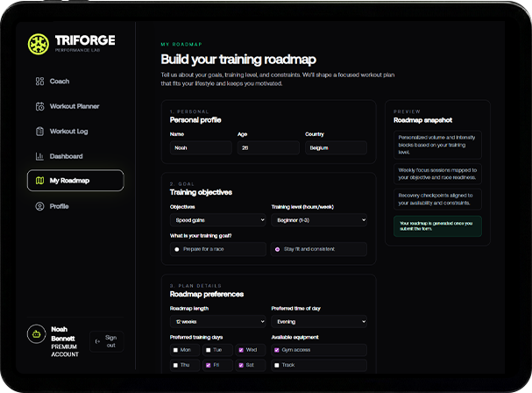Click the Triforge logo icon
Viewport: 532px width, 393px height.
point(39,43)
